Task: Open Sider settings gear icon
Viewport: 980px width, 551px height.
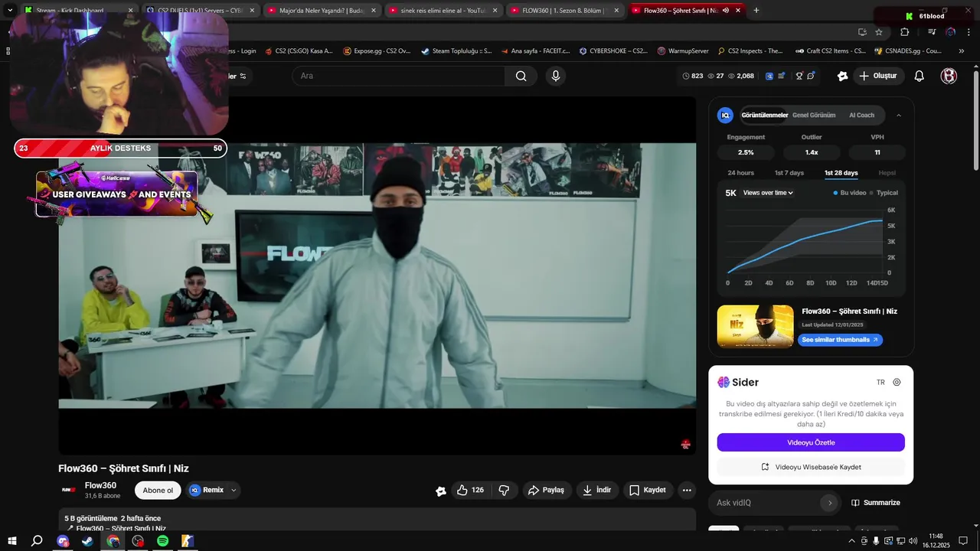Action: click(897, 383)
